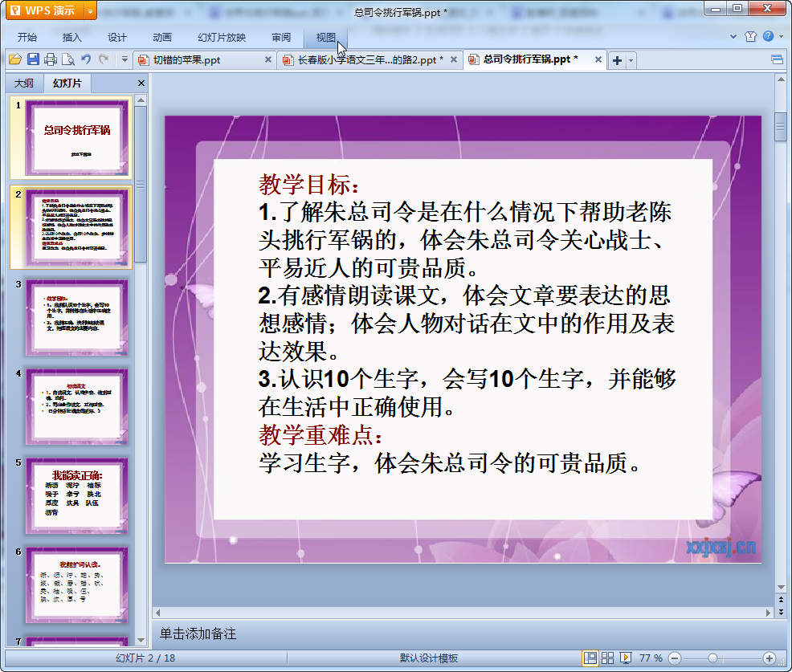Save the presentation with the floppy icon

point(34,59)
